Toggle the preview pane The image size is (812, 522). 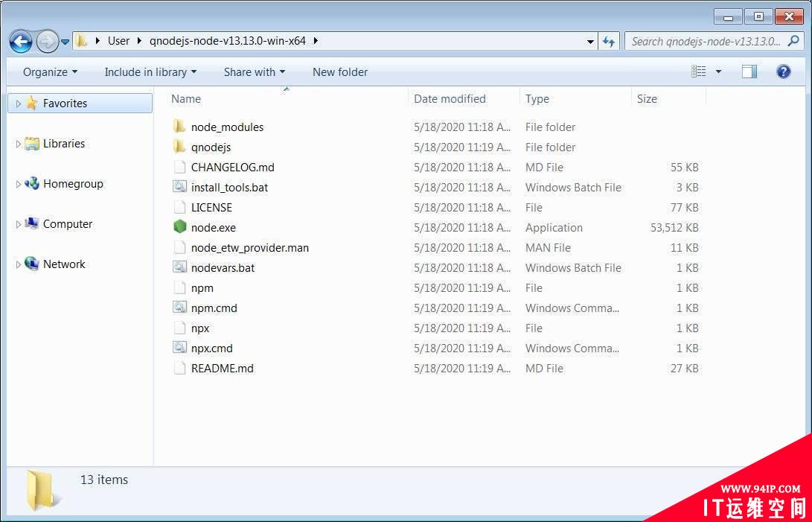[x=749, y=71]
